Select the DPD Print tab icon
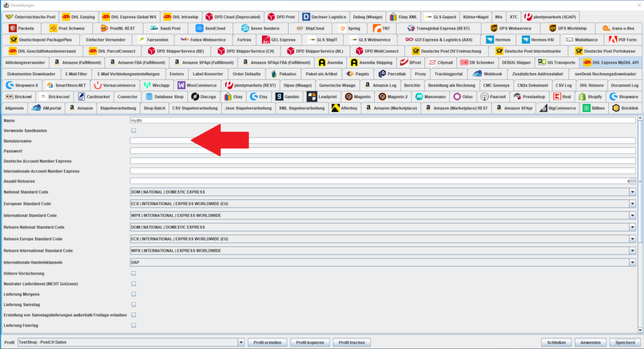The width and height of the screenshot is (644, 349). tap(271, 17)
